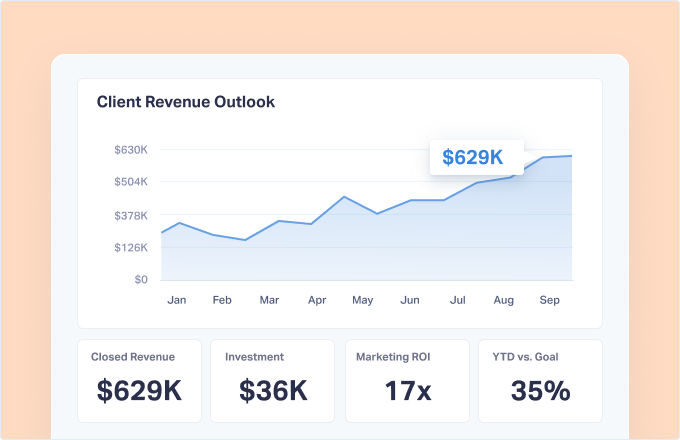Select the $378K axis label
Screen dimensions: 680x440
[131, 215]
